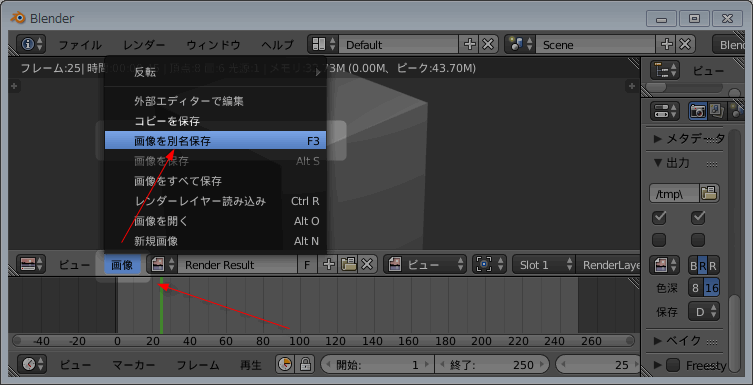Toggle the timeline lock icon
This screenshot has width=753, height=385.
pos(304,365)
